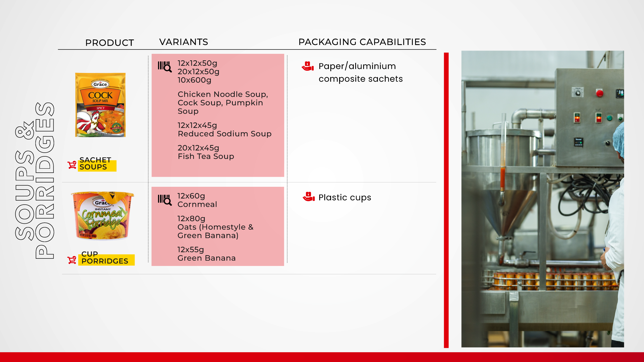644x362 pixels.
Task: Click the factory machinery photo
Action: [x=542, y=199]
